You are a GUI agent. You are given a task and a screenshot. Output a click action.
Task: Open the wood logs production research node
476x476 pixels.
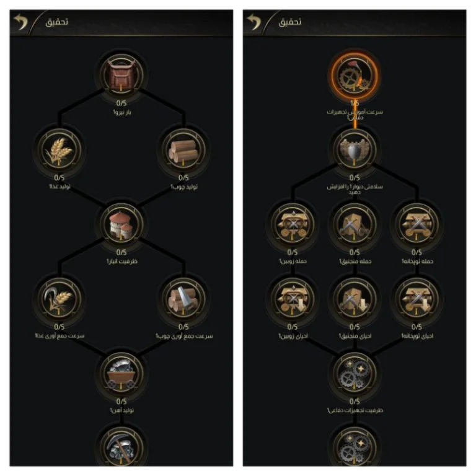click(x=183, y=149)
